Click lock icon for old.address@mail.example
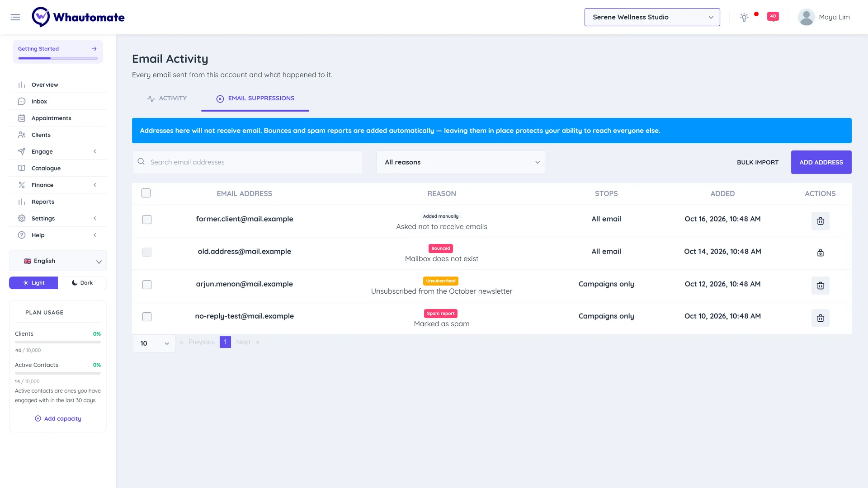The height and width of the screenshot is (488, 868). (820, 253)
